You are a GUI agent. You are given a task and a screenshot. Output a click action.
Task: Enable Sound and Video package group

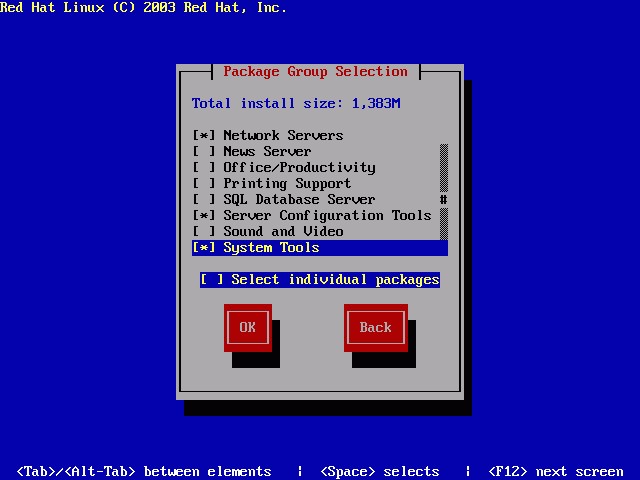click(204, 231)
